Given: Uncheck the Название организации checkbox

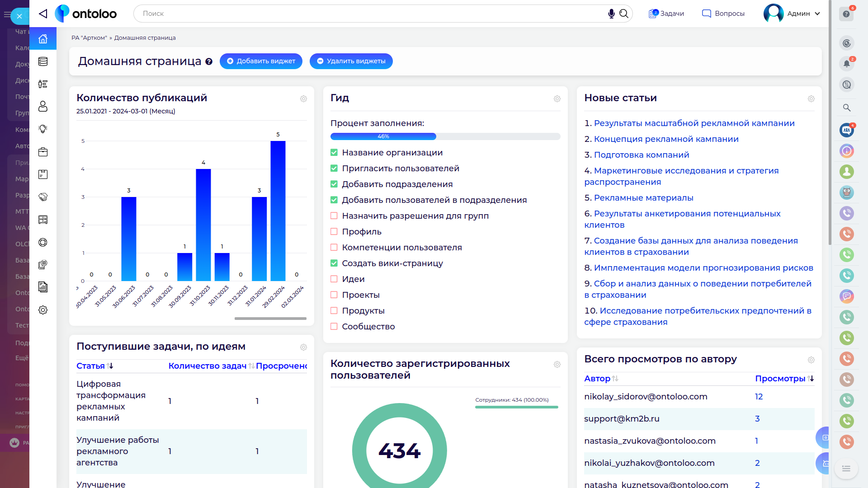Looking at the screenshot, I should click(334, 153).
